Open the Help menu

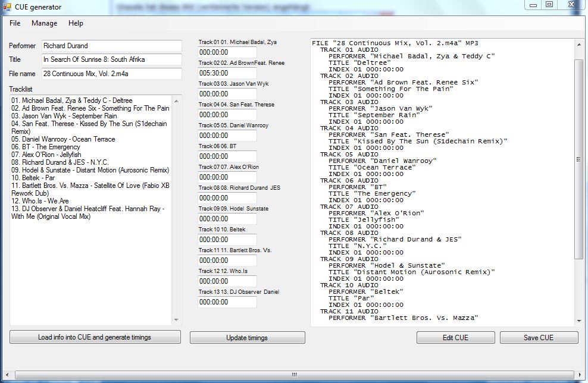pos(76,23)
